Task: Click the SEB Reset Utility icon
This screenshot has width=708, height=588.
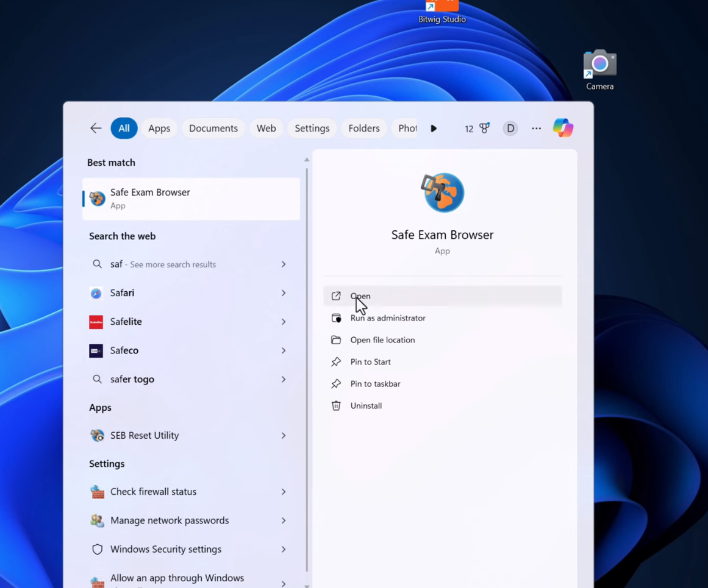Action: tap(97, 436)
